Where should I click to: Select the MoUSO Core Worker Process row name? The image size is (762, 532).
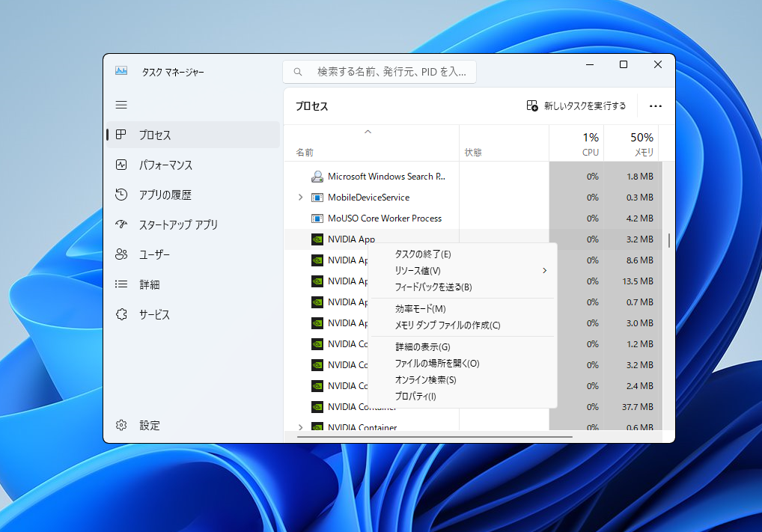pos(385,218)
